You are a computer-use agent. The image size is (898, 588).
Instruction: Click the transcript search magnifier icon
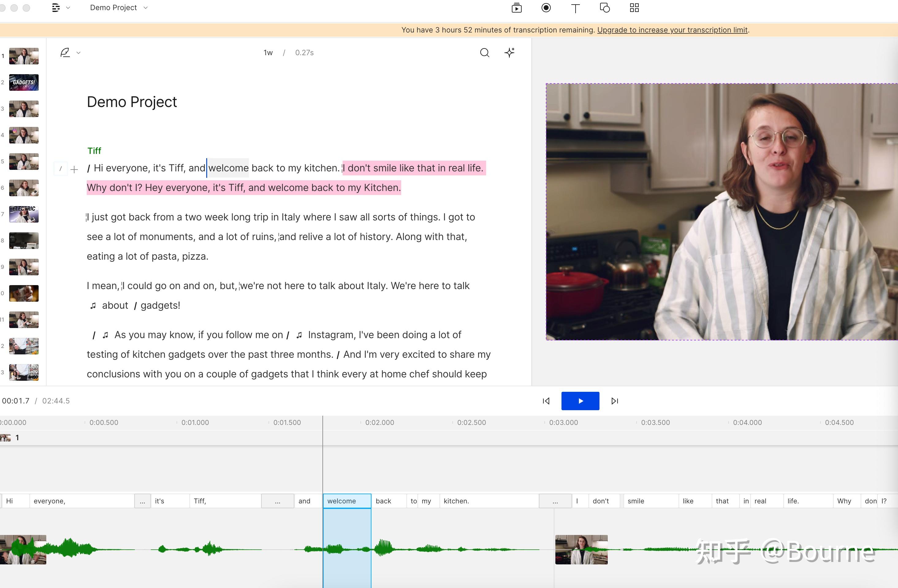(485, 53)
